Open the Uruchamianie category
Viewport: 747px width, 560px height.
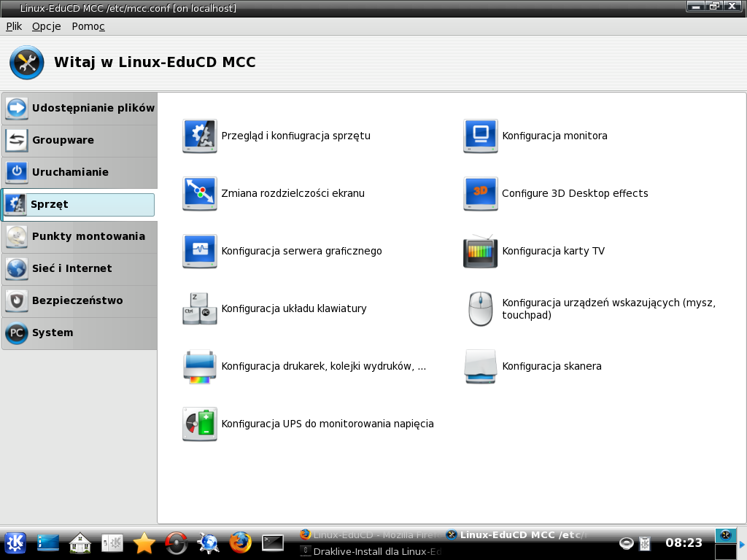tap(80, 172)
